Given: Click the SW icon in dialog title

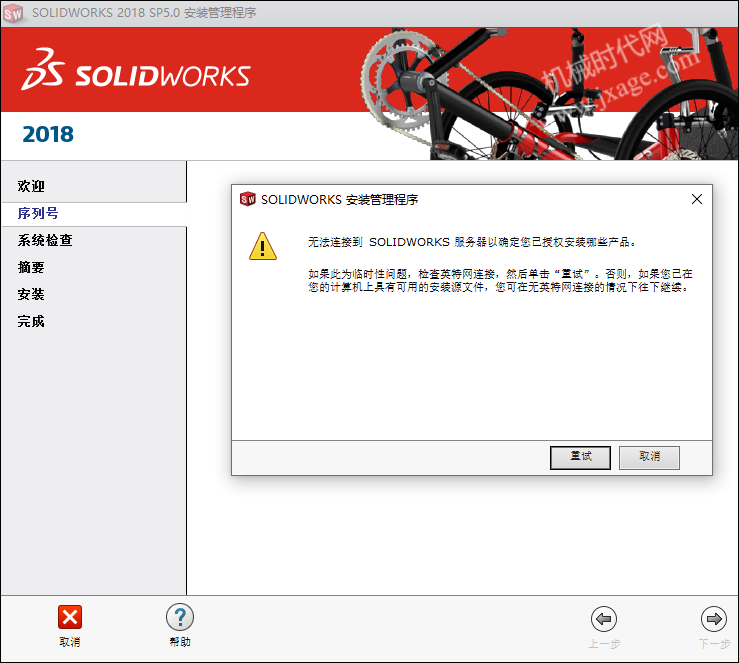Looking at the screenshot, I should 247,199.
